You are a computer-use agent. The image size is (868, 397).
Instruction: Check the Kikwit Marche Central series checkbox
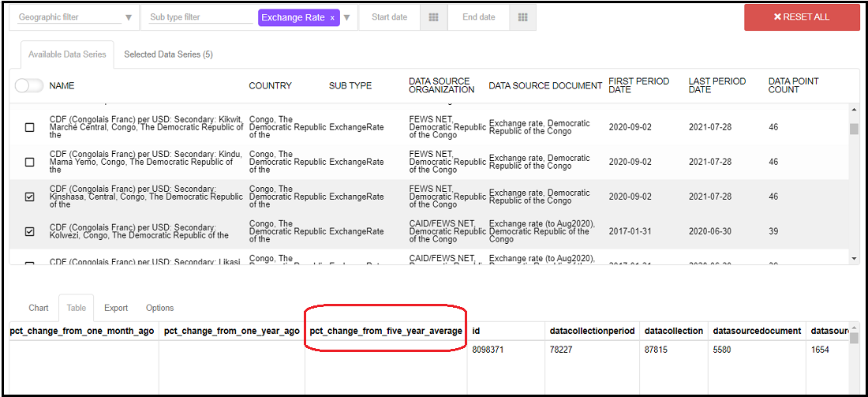coord(30,127)
